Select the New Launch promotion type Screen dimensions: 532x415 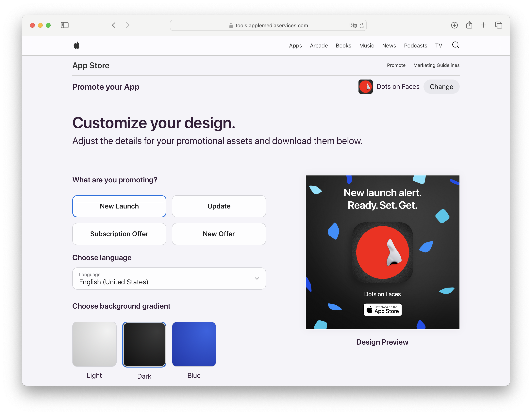pos(119,206)
